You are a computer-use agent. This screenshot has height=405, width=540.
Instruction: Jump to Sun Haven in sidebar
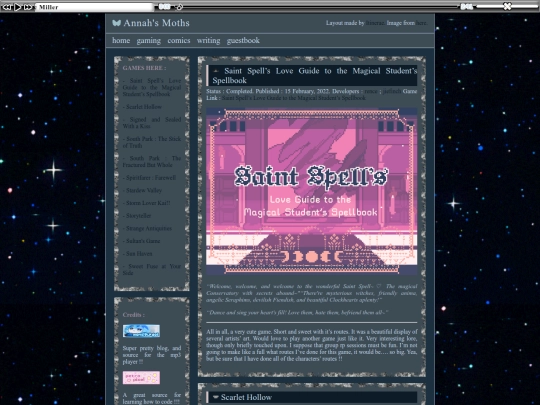(x=138, y=254)
